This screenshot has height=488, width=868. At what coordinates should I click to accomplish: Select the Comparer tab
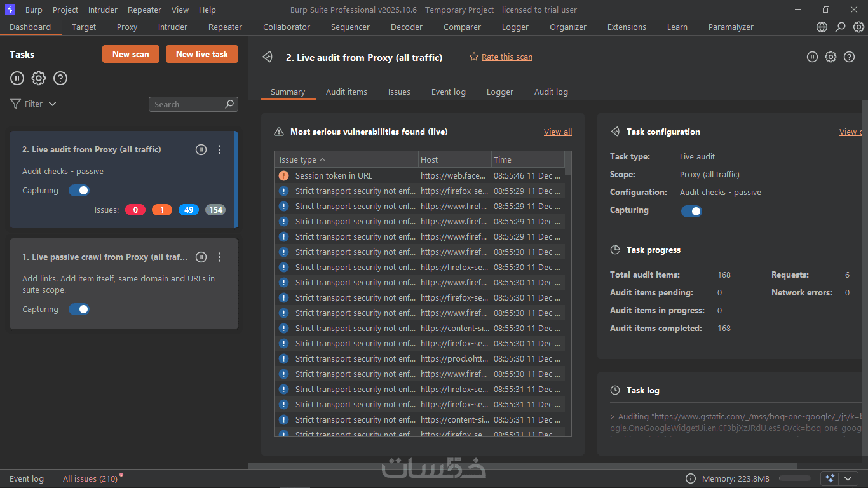(463, 27)
